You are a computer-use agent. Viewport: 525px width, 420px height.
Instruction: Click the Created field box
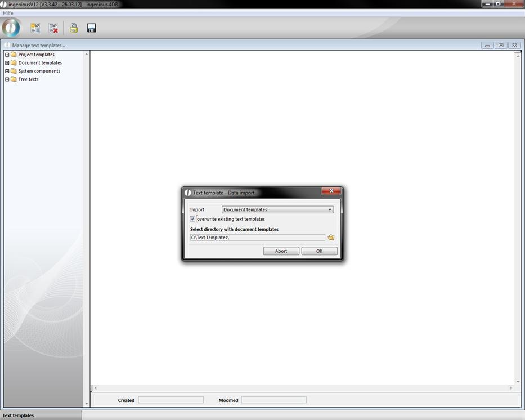pos(170,400)
